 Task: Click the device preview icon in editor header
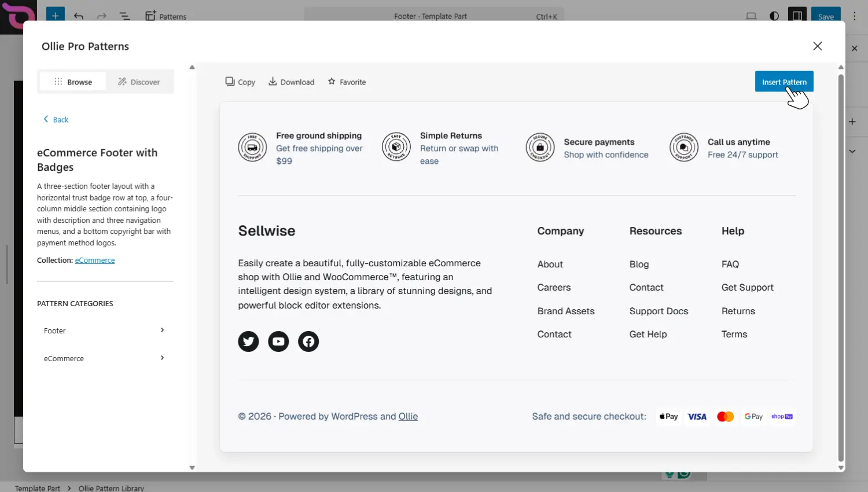[751, 16]
